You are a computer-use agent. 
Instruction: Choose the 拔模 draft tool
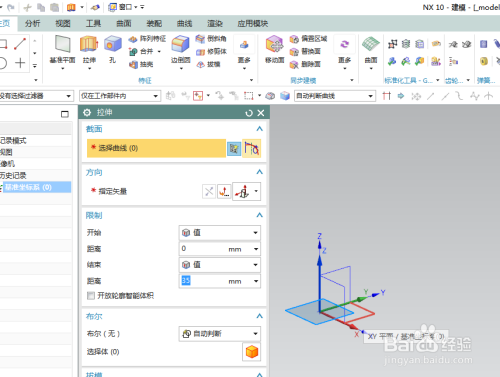[x=208, y=64]
